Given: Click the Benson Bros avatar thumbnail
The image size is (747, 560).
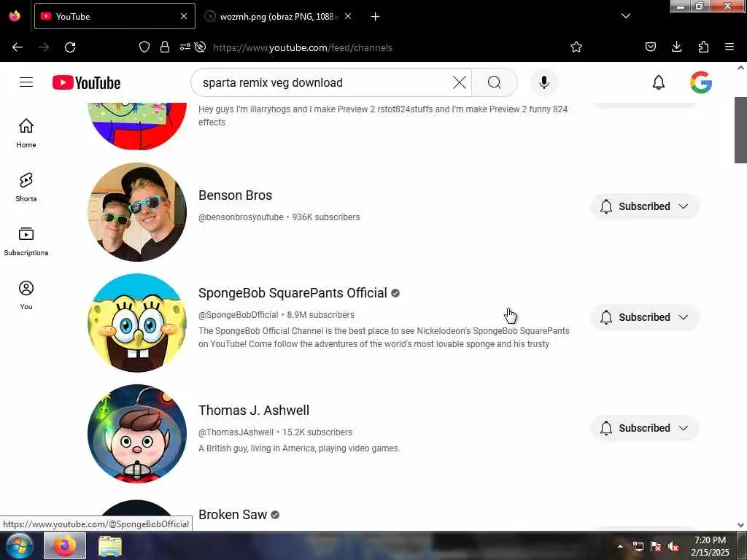Looking at the screenshot, I should click(137, 212).
